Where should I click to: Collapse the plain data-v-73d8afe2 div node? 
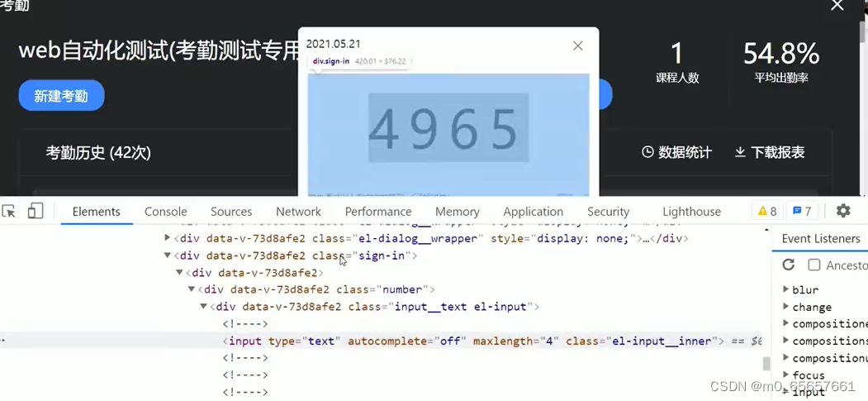pos(179,273)
